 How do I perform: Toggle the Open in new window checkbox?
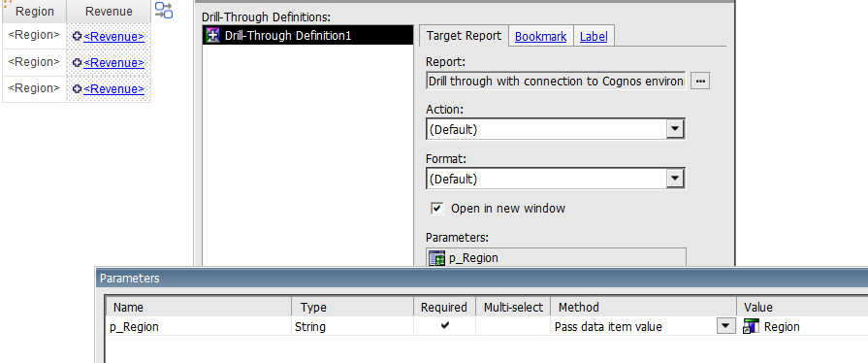(437, 209)
